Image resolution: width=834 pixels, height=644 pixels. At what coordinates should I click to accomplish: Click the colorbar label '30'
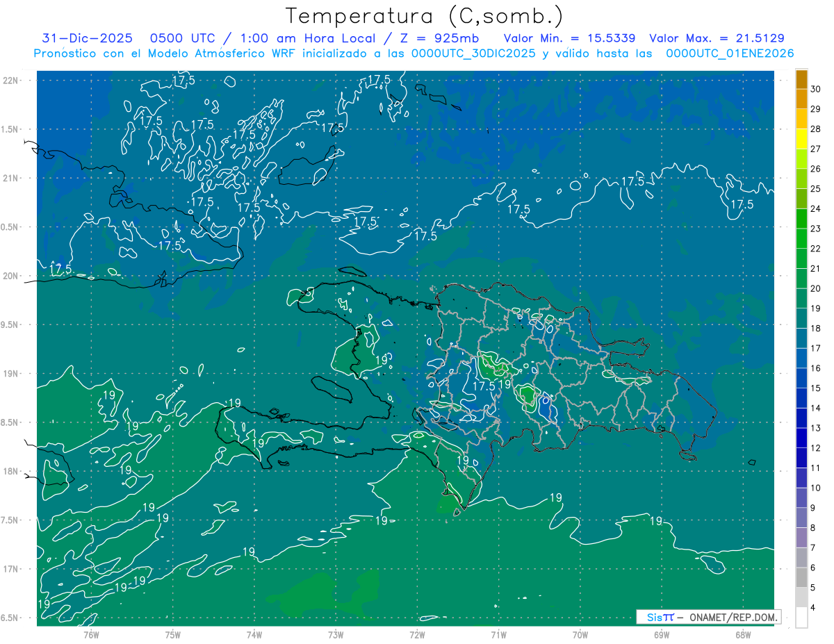click(x=816, y=89)
